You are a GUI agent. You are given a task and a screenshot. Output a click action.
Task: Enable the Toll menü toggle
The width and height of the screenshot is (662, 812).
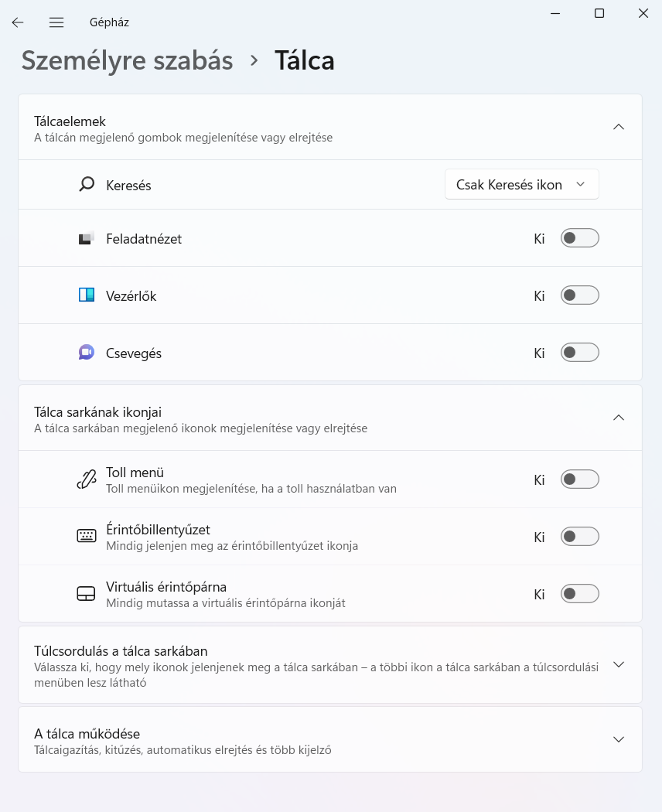click(580, 479)
